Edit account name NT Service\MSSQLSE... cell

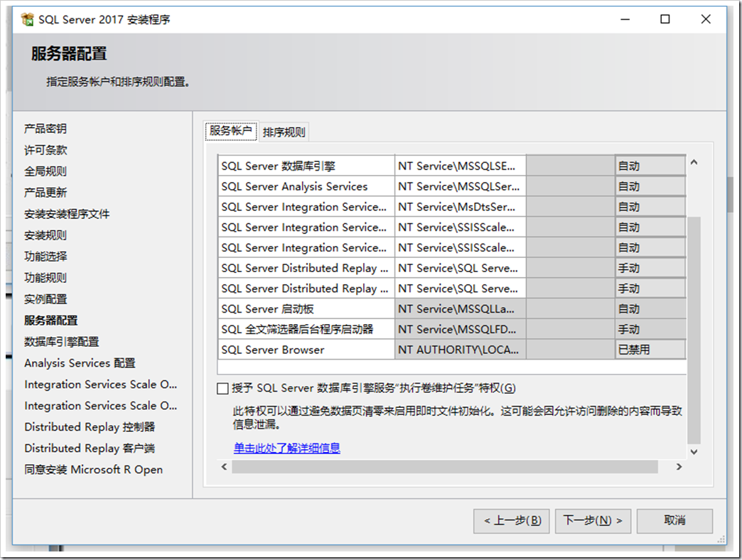(x=460, y=166)
